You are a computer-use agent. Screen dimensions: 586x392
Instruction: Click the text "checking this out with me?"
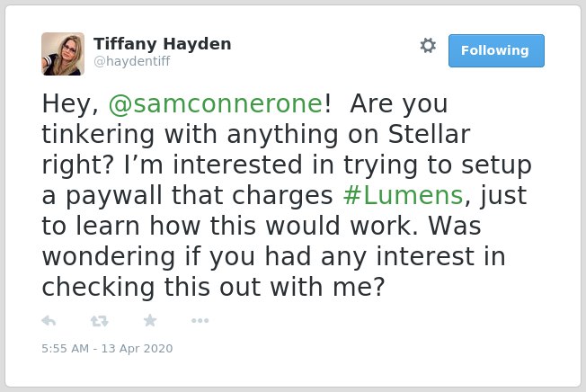click(x=213, y=287)
